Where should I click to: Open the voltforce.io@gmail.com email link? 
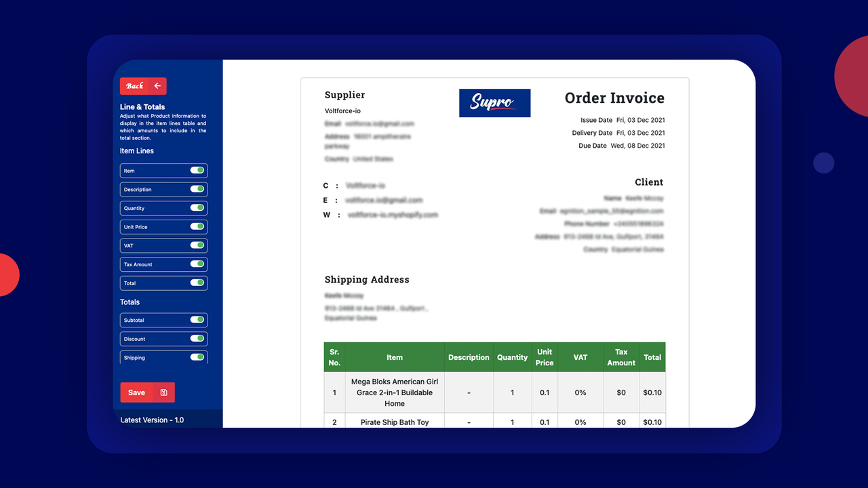(384, 200)
